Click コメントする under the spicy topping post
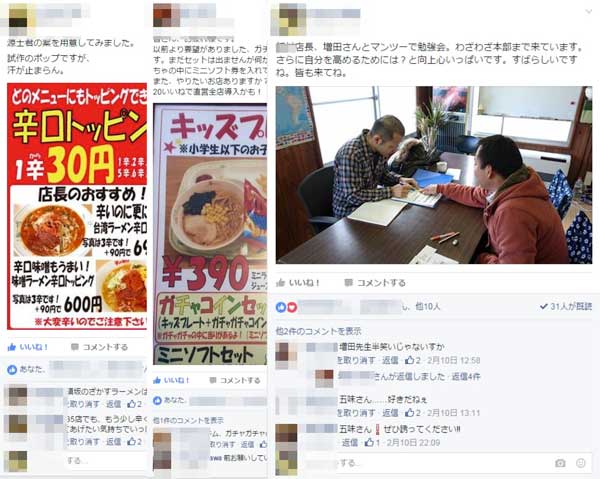Screen dimensions: 600x479 coord(99,347)
